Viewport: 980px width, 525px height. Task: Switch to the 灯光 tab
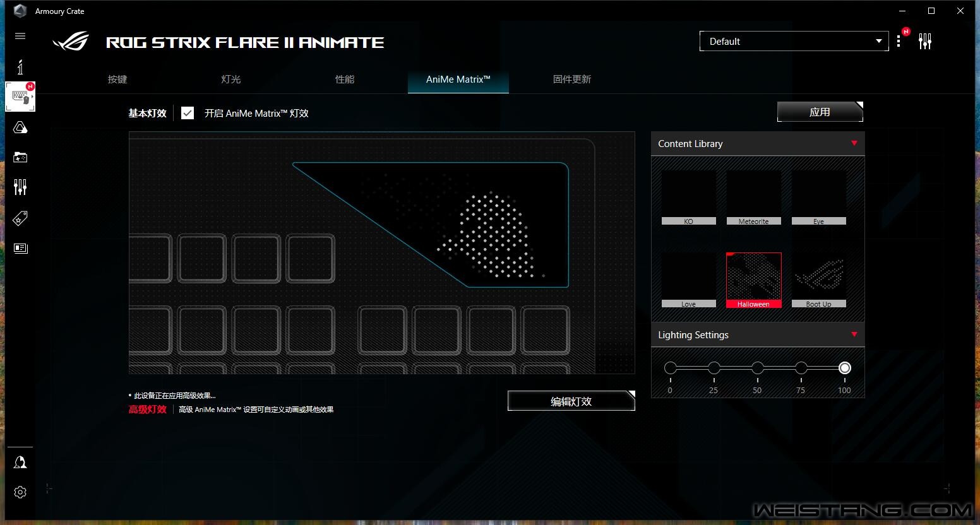coord(231,80)
